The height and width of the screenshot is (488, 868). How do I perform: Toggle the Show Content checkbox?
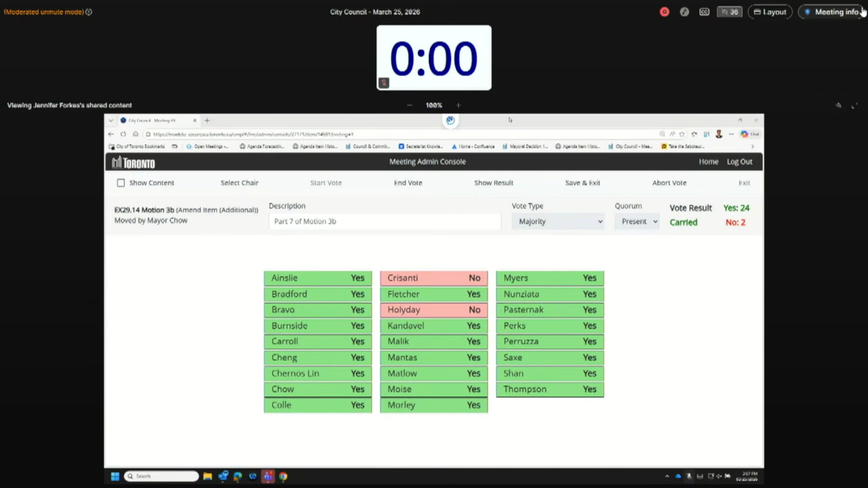[121, 183]
